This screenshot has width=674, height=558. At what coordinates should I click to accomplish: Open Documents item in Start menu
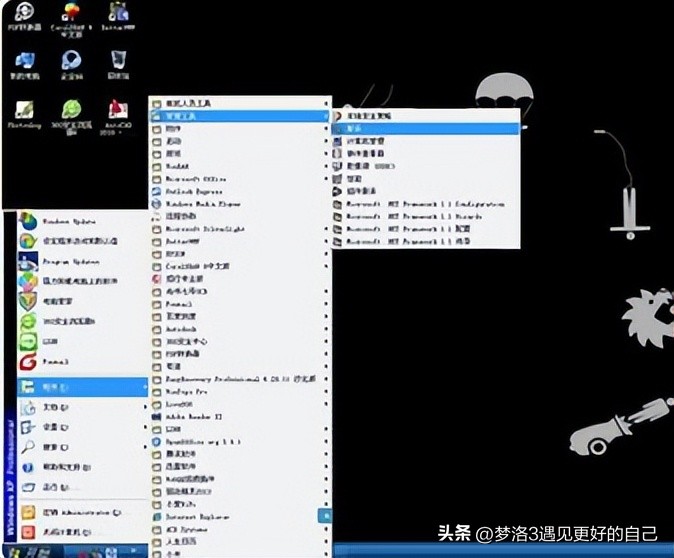(x=82, y=407)
